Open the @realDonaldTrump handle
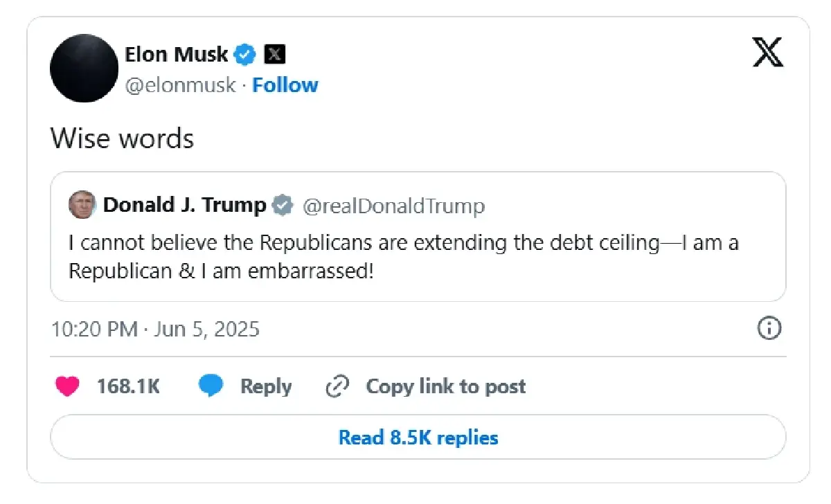This screenshot has width=831, height=504. 393,206
